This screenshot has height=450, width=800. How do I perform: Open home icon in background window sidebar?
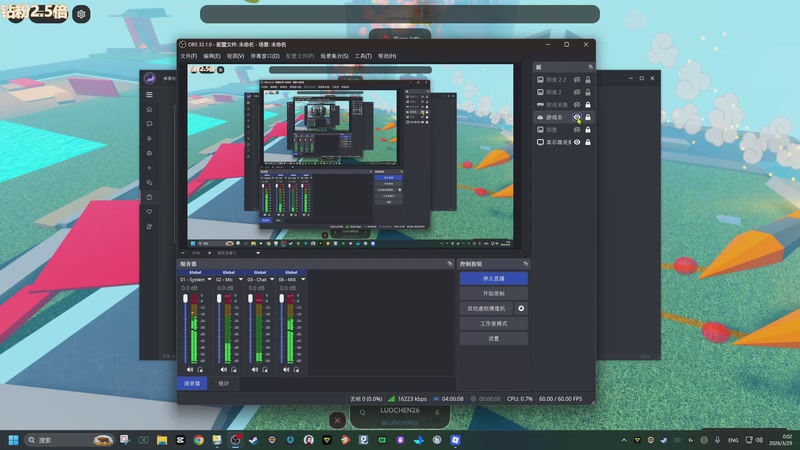pyautogui.click(x=149, y=109)
